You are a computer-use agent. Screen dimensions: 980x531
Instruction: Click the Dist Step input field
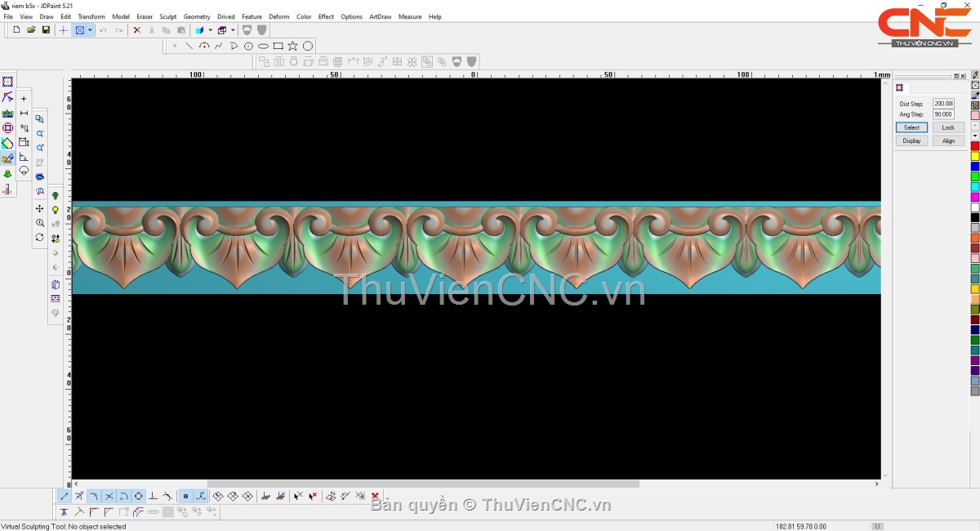coord(943,104)
